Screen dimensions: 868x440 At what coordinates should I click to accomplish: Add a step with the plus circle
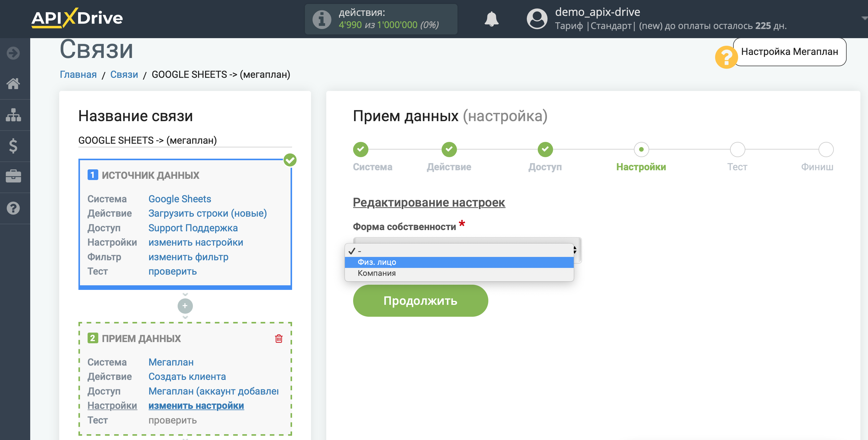coord(185,305)
